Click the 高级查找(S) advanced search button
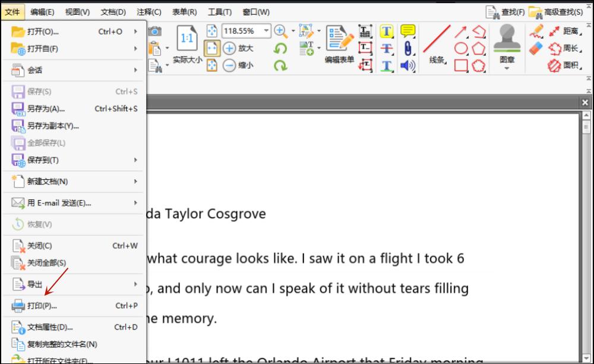Screen dimensions: 594x364 tap(556, 12)
